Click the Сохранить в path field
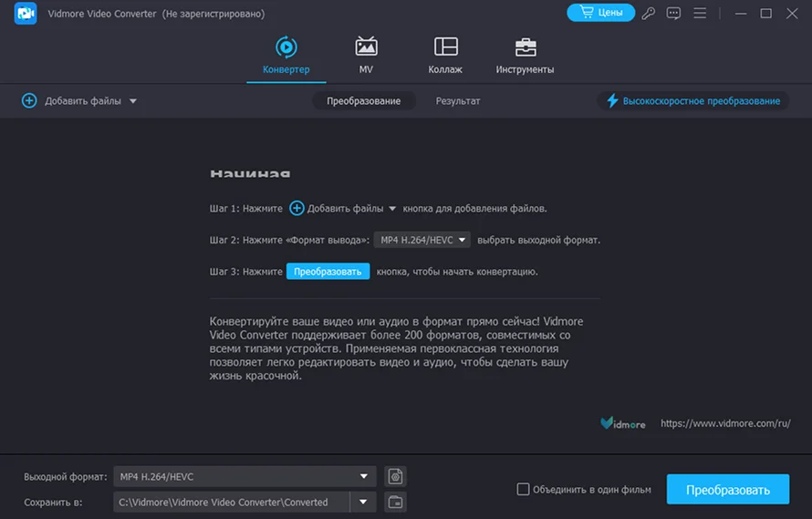Screen dimensions: 812x519 tap(232, 502)
